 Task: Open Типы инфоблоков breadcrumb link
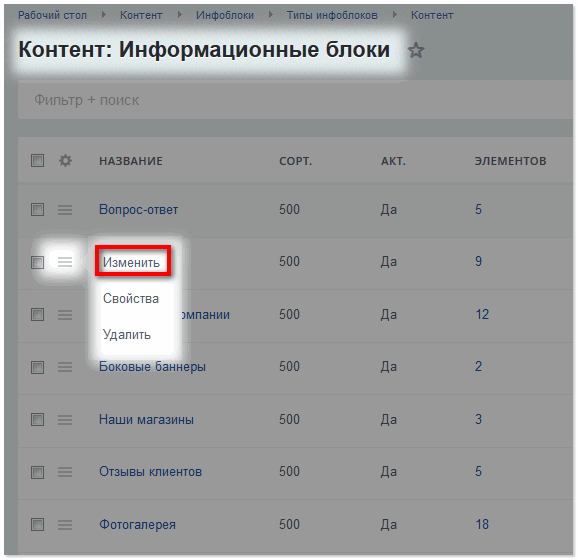tap(332, 15)
